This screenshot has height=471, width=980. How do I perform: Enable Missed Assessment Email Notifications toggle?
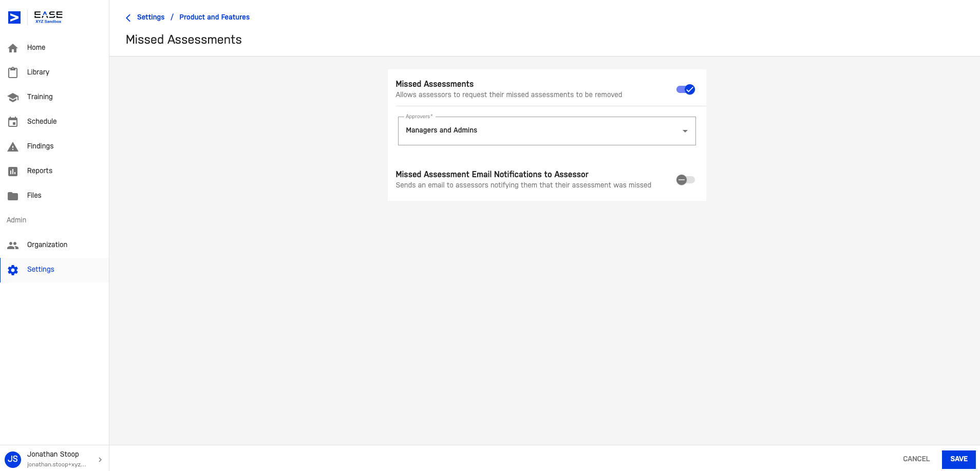686,180
